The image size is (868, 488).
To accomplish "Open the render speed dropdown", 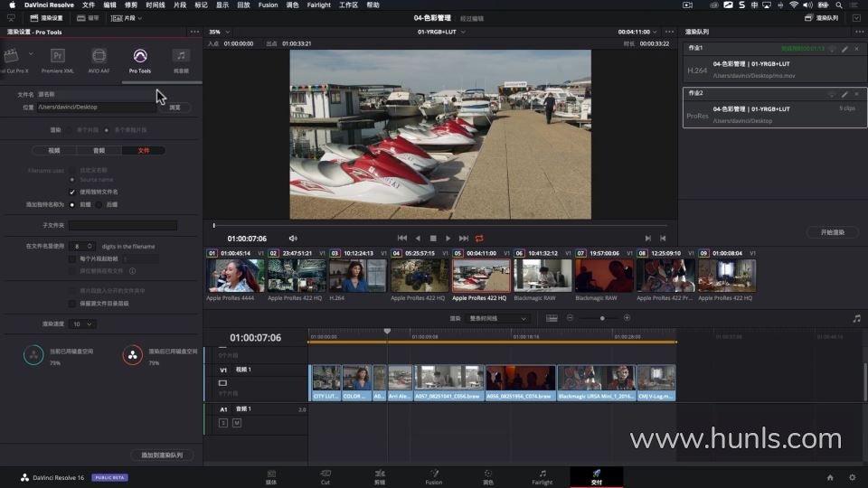I will [x=84, y=324].
